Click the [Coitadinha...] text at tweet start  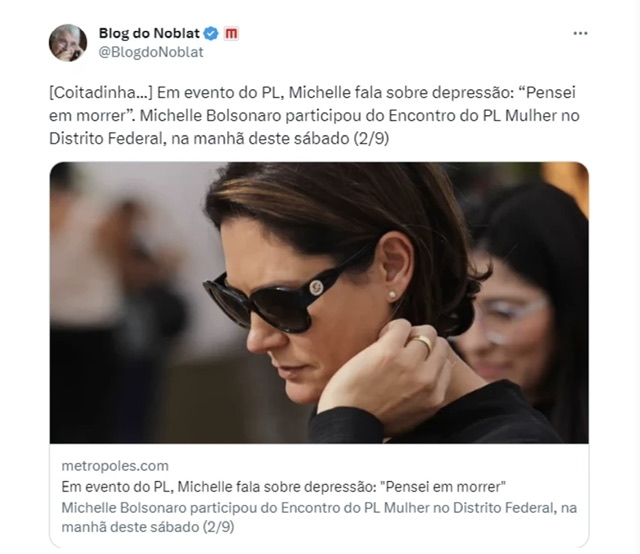[100, 93]
